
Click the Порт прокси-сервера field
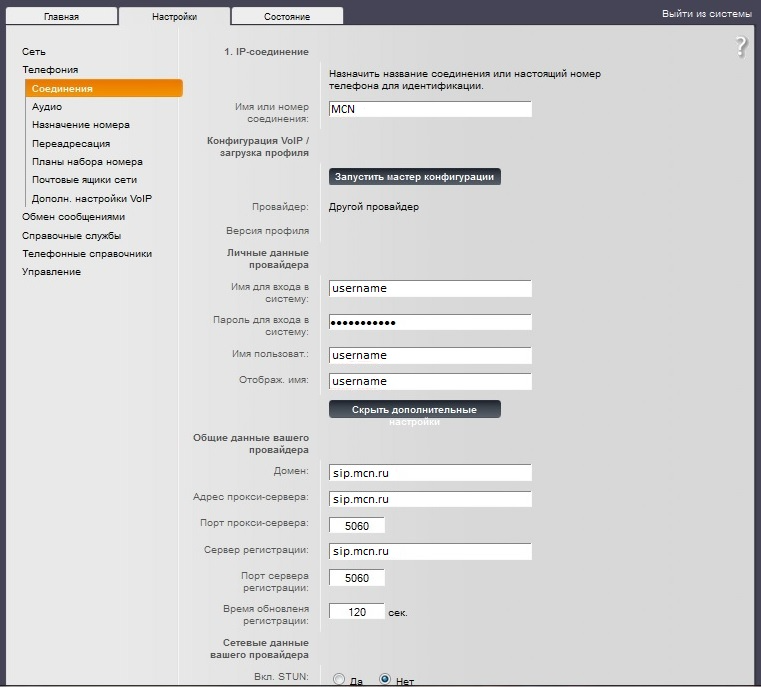click(x=357, y=525)
